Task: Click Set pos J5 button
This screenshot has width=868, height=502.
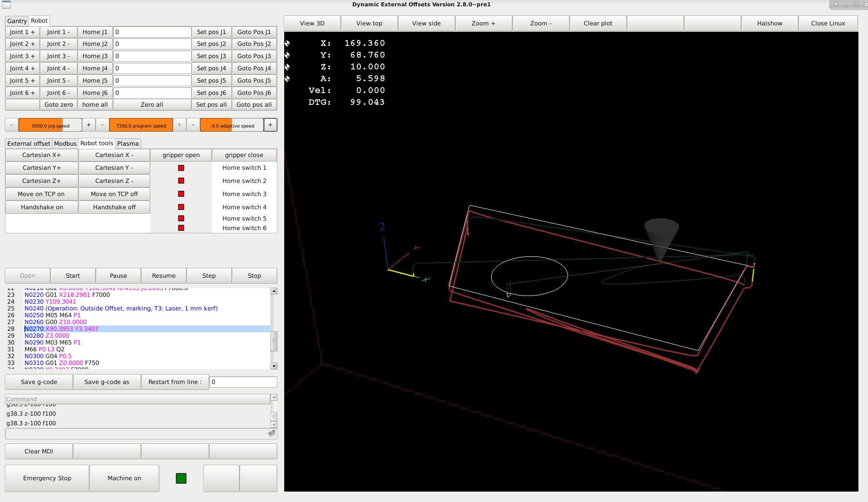Action: coord(212,80)
